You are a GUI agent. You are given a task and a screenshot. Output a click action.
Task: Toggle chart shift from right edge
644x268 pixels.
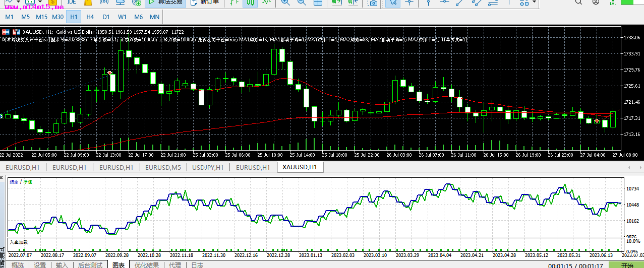tap(353, 3)
